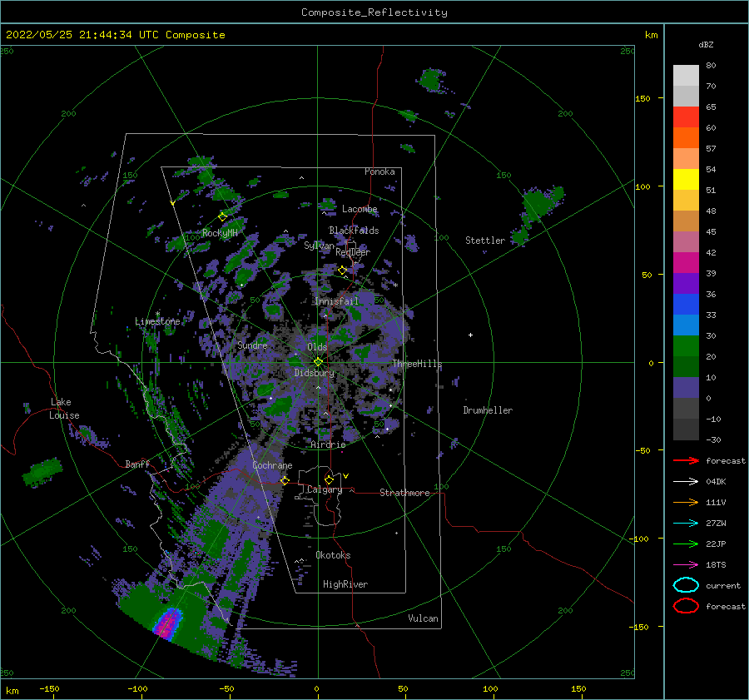The height and width of the screenshot is (700, 749).
Task: Click the Drumheller city label
Action: [x=488, y=410]
